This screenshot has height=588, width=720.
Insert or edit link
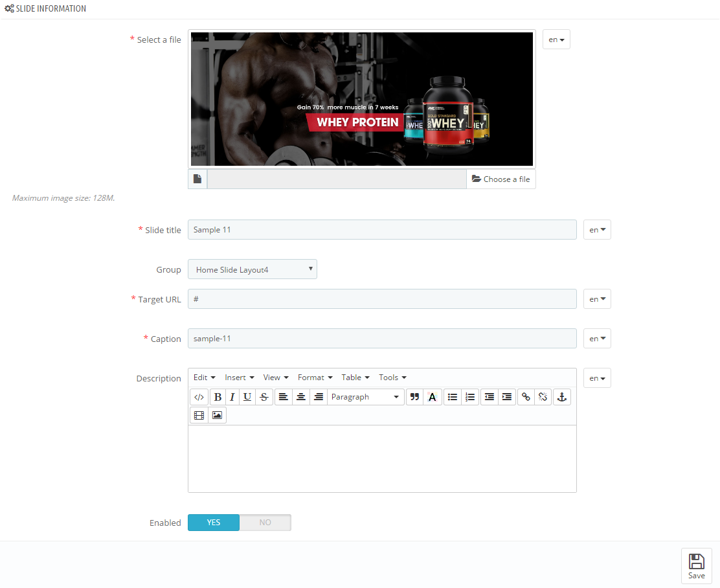point(526,397)
